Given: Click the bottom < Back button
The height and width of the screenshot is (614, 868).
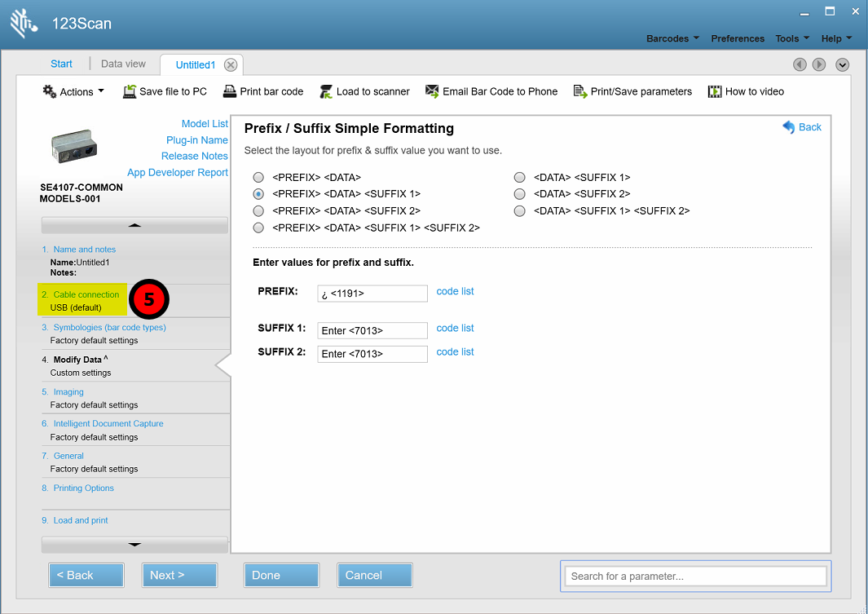Looking at the screenshot, I should [86, 575].
